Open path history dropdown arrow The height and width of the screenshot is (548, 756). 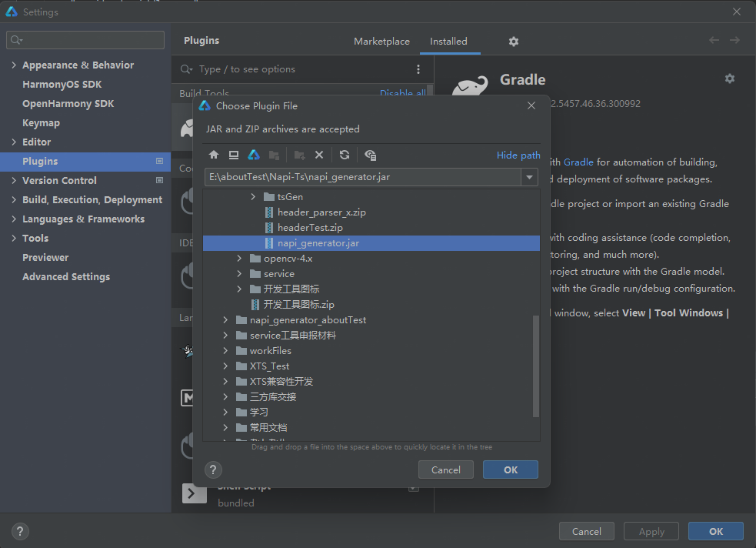click(529, 178)
